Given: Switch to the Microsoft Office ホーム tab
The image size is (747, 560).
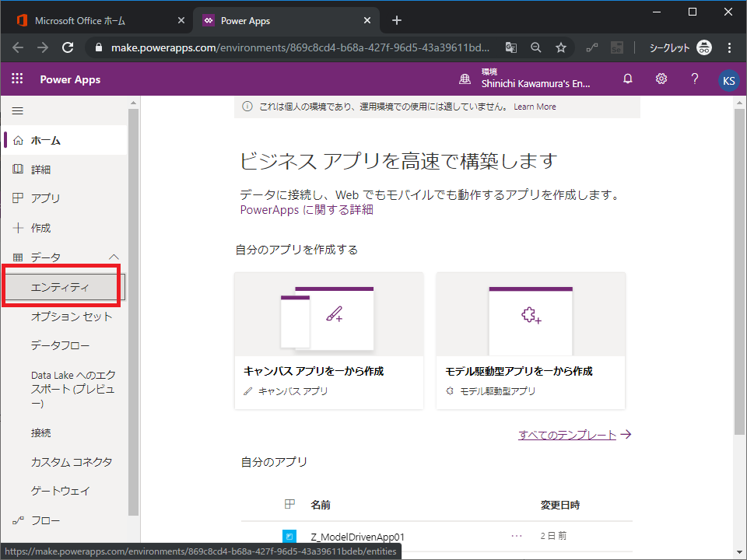Looking at the screenshot, I should click(x=93, y=20).
